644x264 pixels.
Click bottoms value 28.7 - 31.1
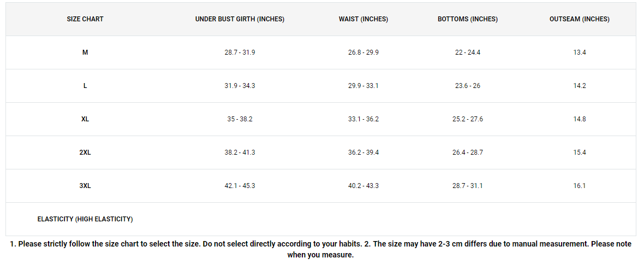468,186
